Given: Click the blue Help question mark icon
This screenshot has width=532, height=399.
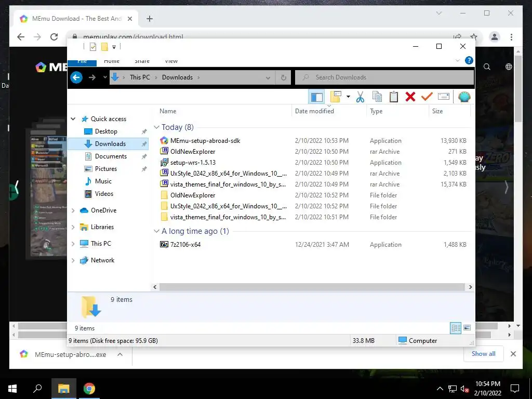Looking at the screenshot, I should click(x=469, y=60).
